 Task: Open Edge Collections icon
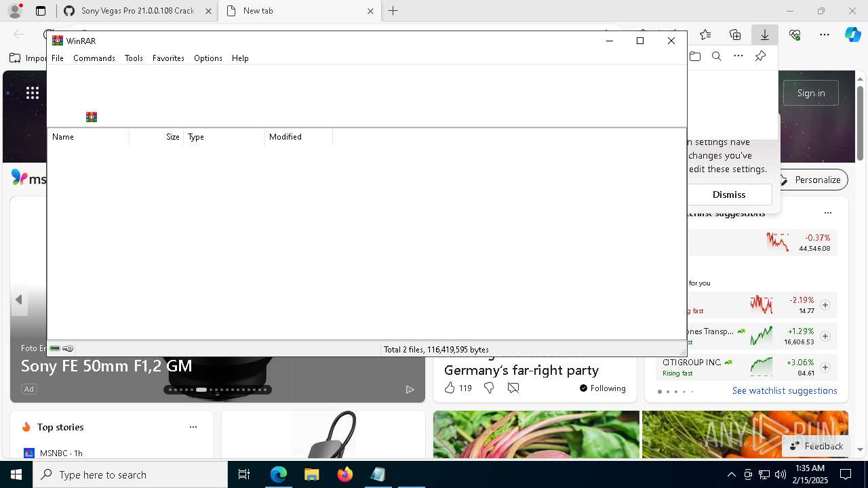(x=735, y=35)
